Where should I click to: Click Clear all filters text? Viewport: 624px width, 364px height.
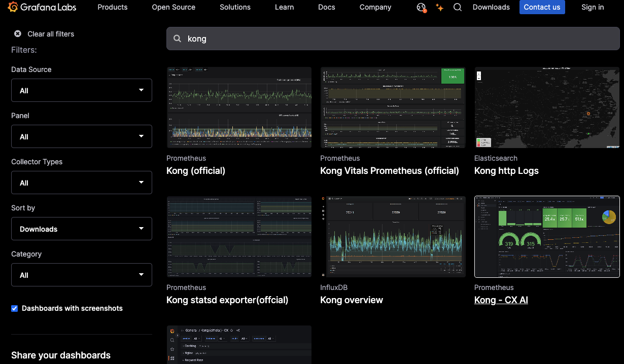click(51, 34)
